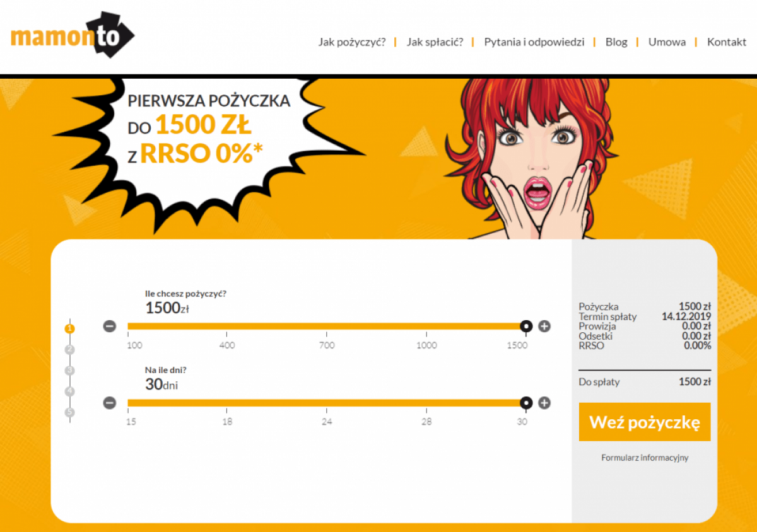Click the days slider handle

[x=525, y=403]
